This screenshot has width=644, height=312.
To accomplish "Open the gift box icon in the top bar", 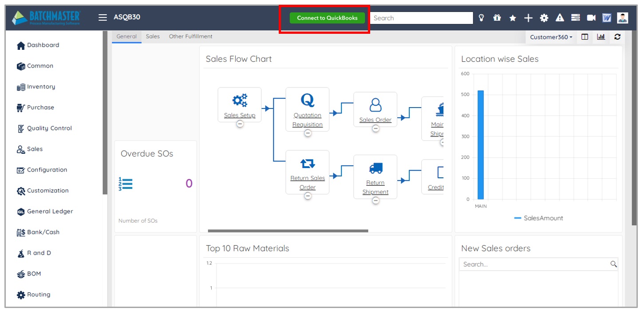I will click(x=497, y=18).
